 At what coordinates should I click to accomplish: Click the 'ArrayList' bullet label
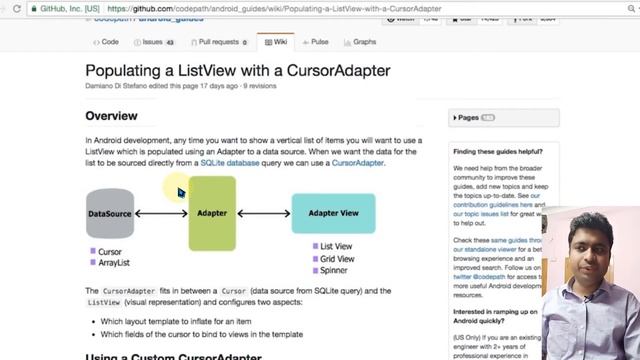114,263
